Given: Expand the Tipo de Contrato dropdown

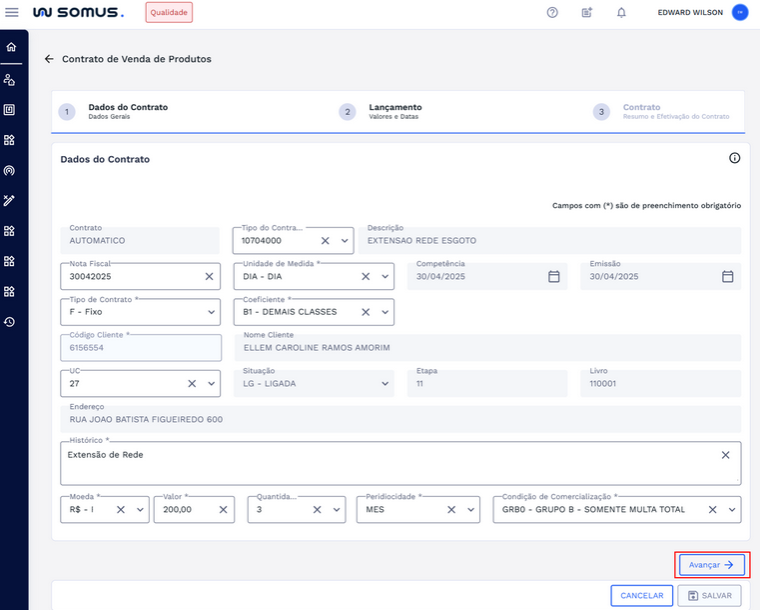Looking at the screenshot, I should click(211, 312).
